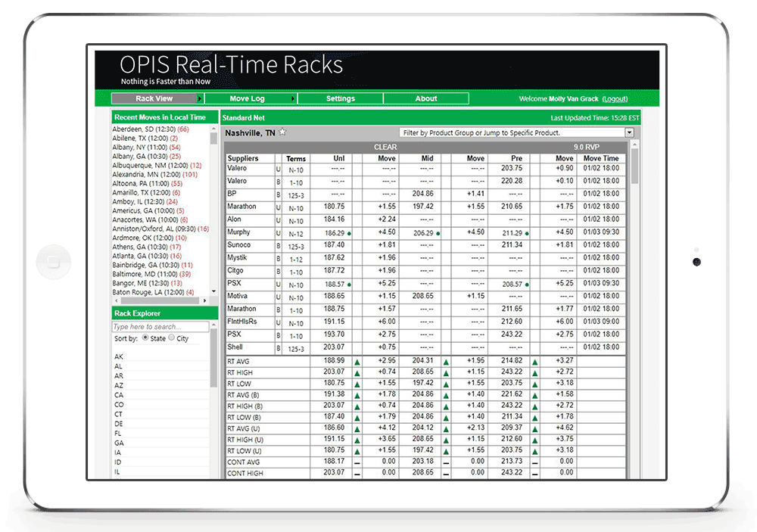The height and width of the screenshot is (532, 757).
Task: Click the green up arrow beside RT AVG Unl
Action: pos(357,362)
